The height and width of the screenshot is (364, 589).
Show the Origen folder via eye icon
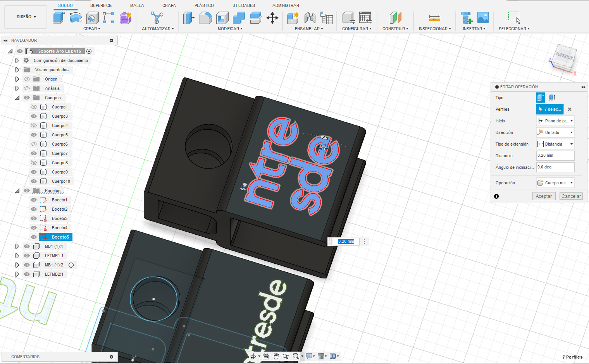point(27,79)
